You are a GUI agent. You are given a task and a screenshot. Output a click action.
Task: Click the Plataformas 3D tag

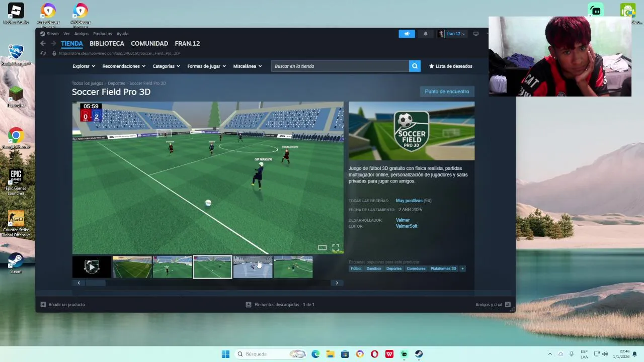point(443,268)
